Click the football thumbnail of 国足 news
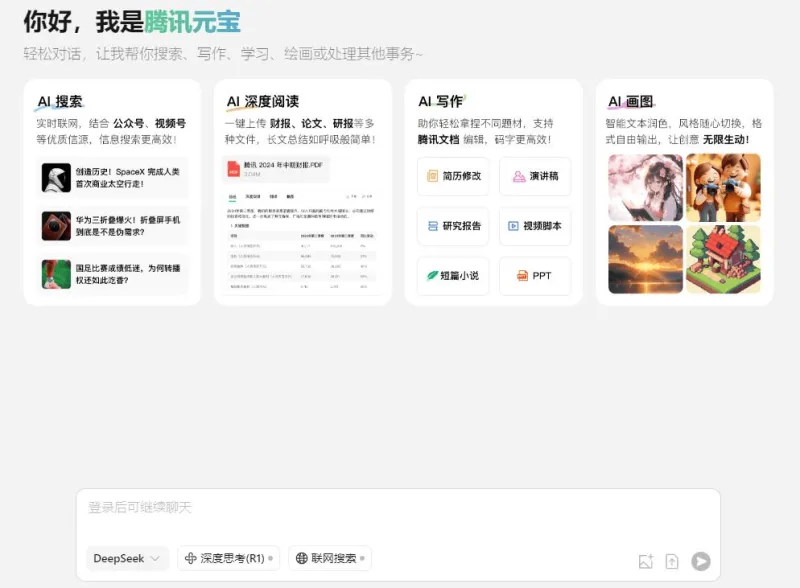Image resolution: width=800 pixels, height=588 pixels. (x=56, y=274)
